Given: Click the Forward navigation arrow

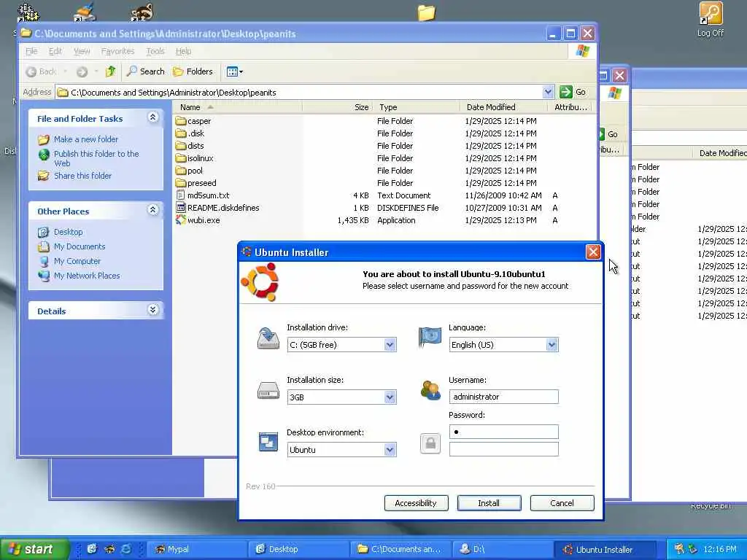Looking at the screenshot, I should click(x=82, y=71).
